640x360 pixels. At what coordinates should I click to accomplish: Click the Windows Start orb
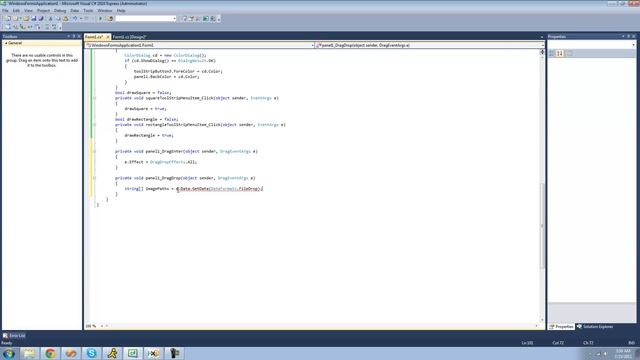(9, 353)
